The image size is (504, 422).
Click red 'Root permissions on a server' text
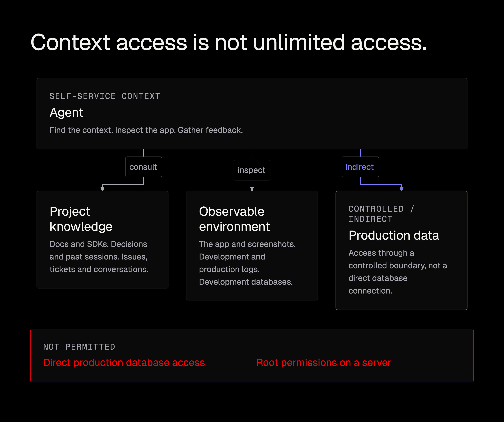point(324,362)
